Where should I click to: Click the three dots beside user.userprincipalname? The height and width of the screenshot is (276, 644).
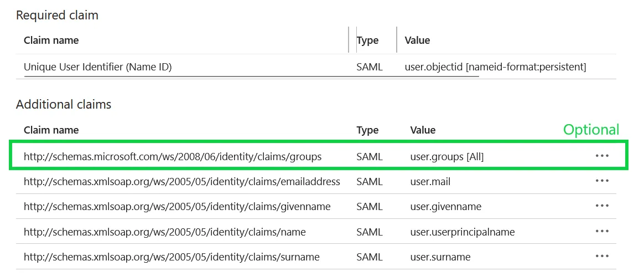602,232
